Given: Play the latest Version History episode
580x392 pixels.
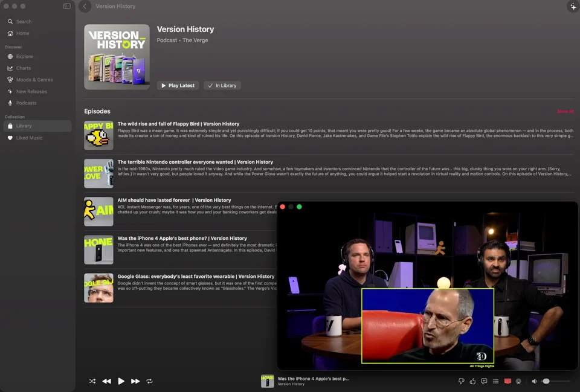Looking at the screenshot, I should point(178,85).
